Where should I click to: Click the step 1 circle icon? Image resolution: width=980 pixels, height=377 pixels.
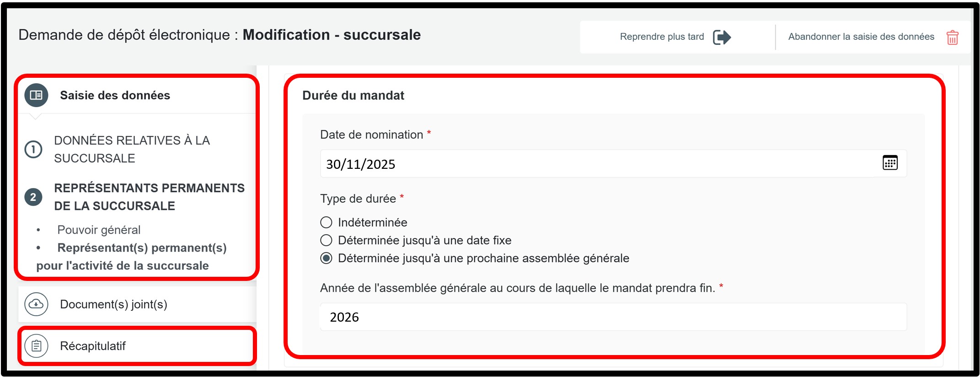(x=33, y=149)
